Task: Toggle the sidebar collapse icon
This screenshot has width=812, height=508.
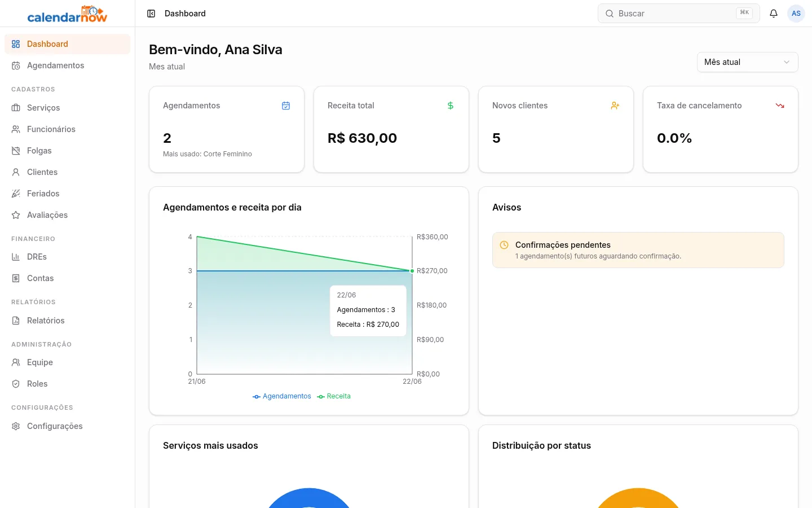Action: (151, 14)
